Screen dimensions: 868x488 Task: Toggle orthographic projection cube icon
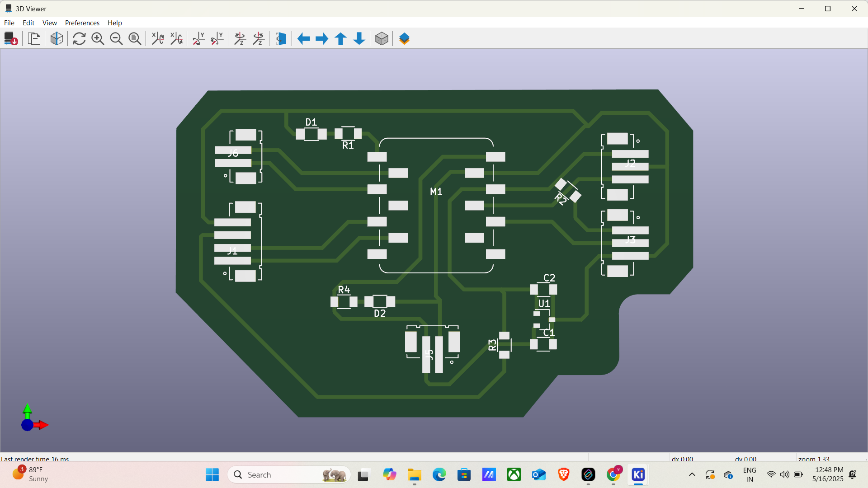click(382, 39)
